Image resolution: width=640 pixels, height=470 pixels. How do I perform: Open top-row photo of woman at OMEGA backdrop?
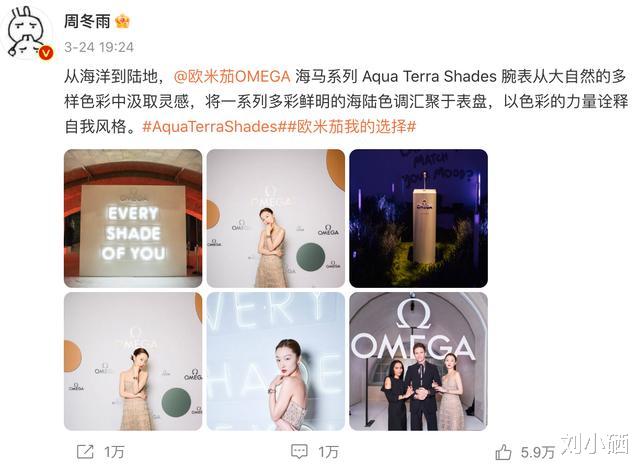[x=276, y=218]
